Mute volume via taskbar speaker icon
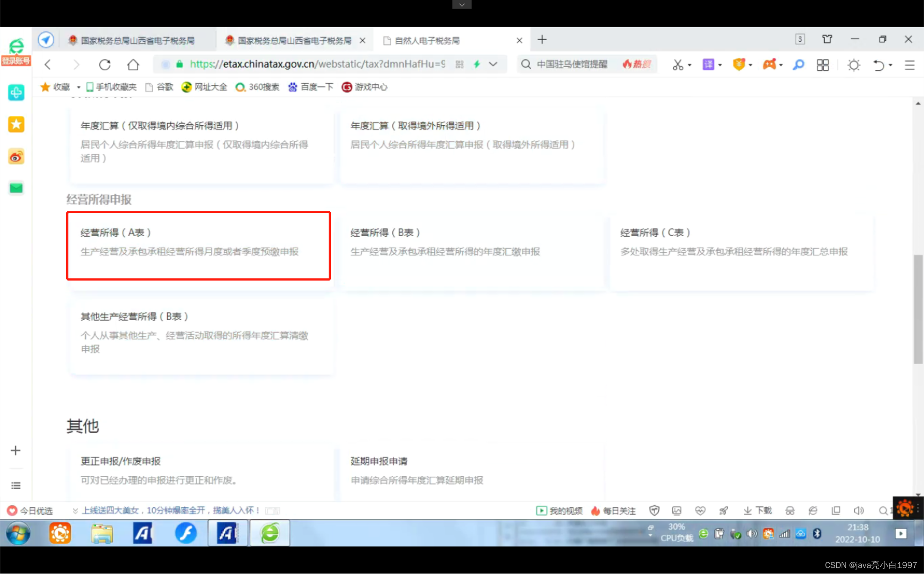 click(752, 534)
